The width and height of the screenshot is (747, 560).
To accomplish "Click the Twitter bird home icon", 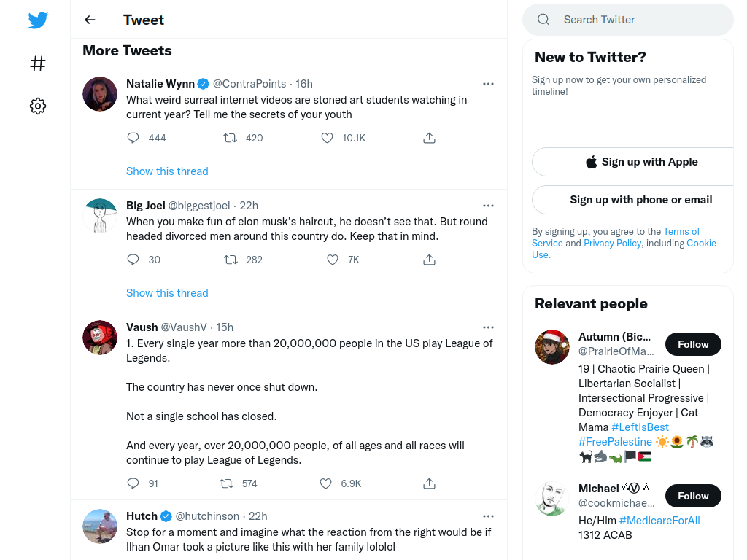I will click(x=38, y=20).
